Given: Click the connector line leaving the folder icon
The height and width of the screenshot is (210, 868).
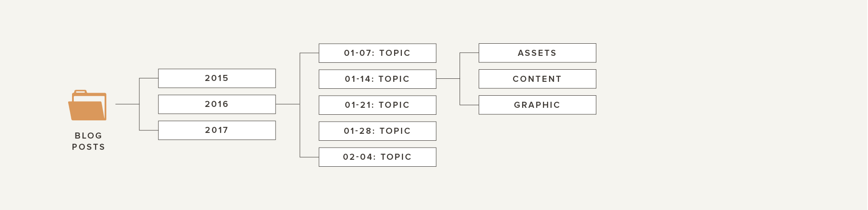Looking at the screenshot, I should pos(127,104).
